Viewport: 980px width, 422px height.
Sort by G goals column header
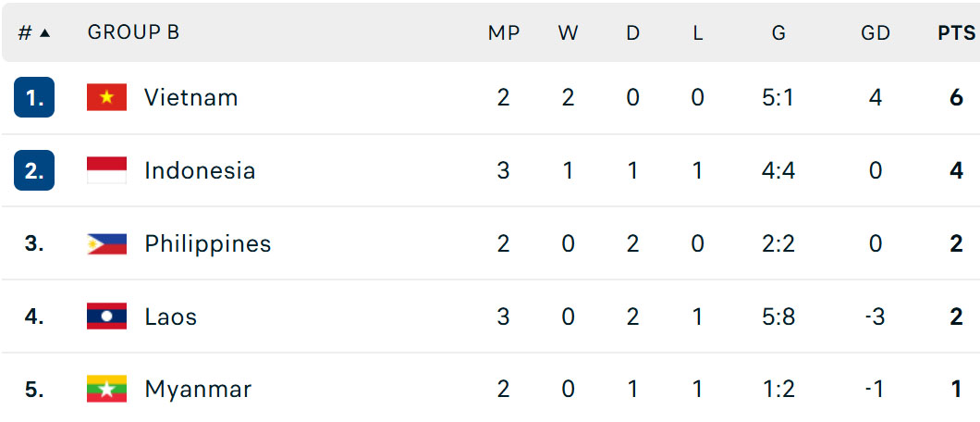(x=778, y=33)
